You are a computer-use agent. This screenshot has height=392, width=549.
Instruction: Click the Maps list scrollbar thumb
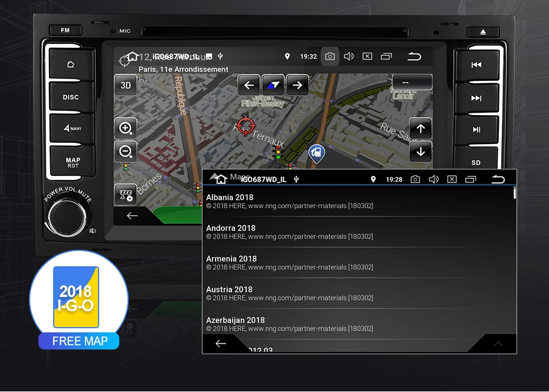515,193
